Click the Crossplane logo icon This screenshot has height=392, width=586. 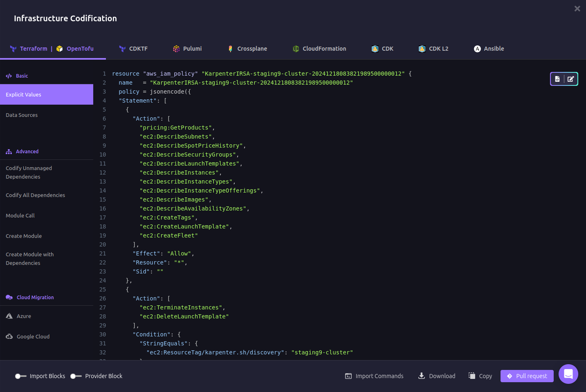(230, 49)
